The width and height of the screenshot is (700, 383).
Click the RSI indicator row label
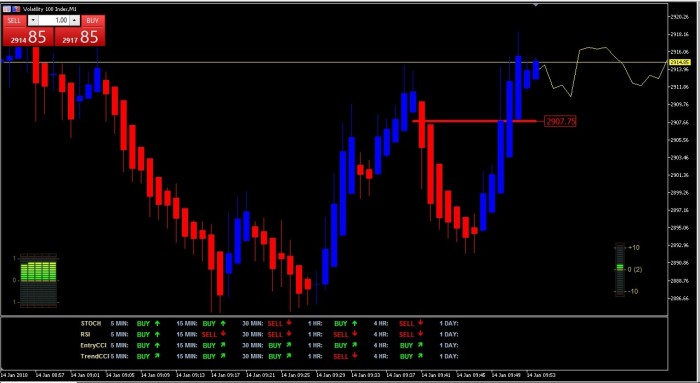pyautogui.click(x=85, y=334)
